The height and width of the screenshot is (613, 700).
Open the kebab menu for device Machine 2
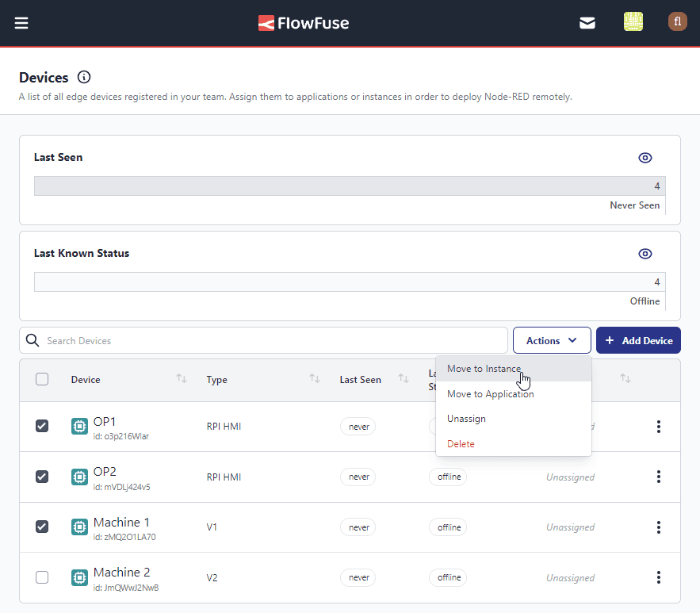point(659,577)
